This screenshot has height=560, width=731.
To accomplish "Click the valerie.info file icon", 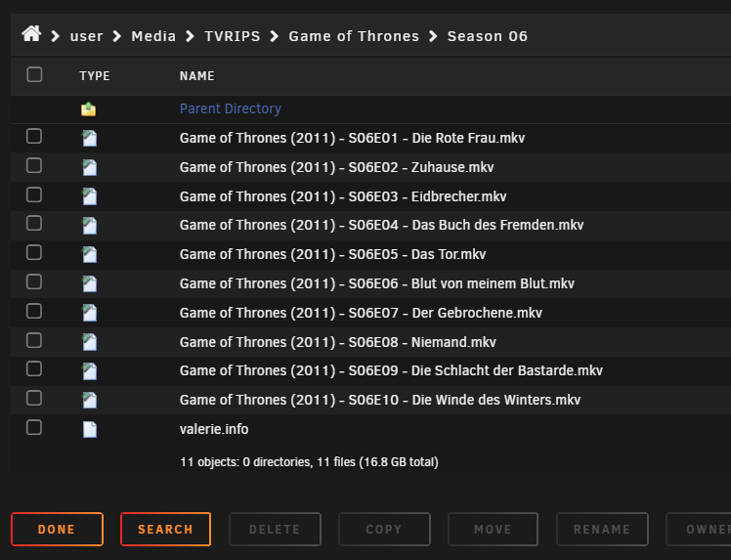I will 90,429.
